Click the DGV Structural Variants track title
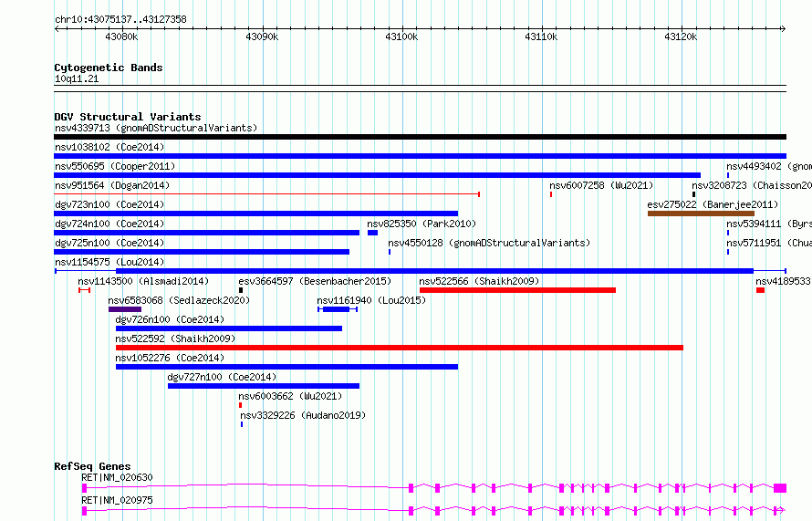The height and width of the screenshot is (521, 812). pyautogui.click(x=128, y=117)
